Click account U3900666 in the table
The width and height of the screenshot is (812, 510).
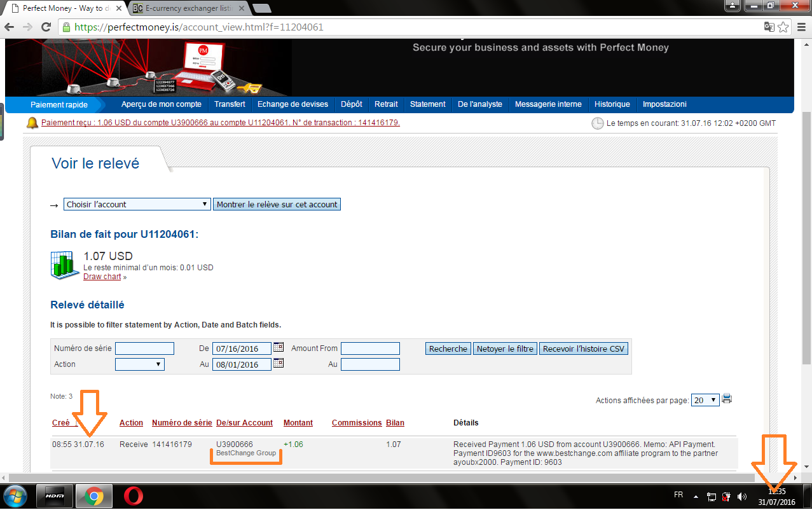coord(235,445)
